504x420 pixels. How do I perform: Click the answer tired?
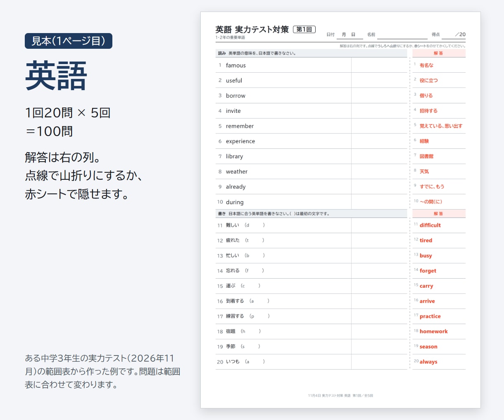[x=426, y=240]
